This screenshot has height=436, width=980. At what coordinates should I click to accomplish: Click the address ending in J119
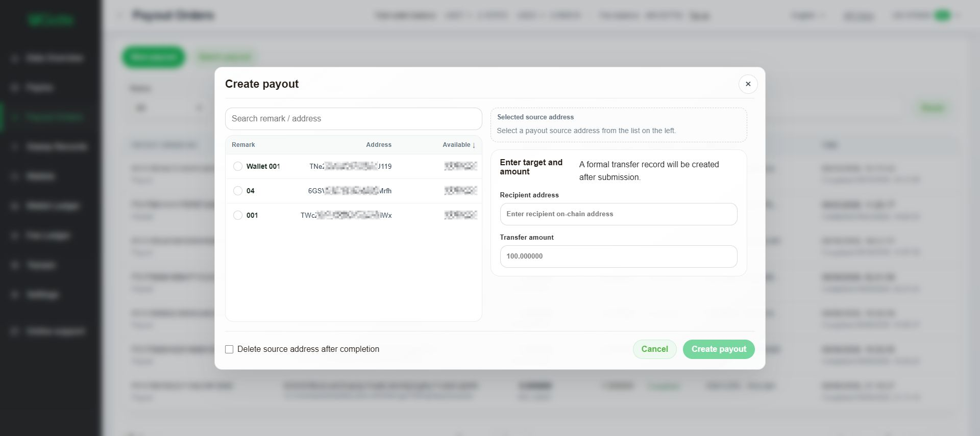coord(351,166)
